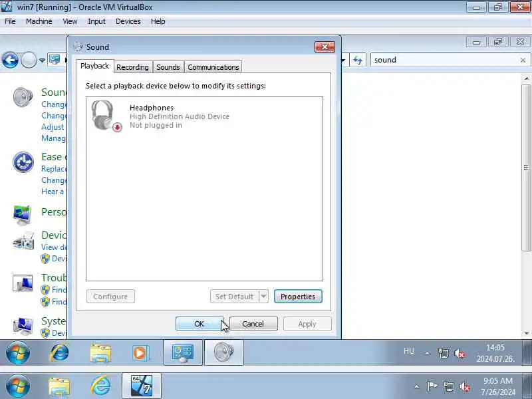Click the scrollbar up arrow in Control Panel
The width and height of the screenshot is (532, 399).
527,78
